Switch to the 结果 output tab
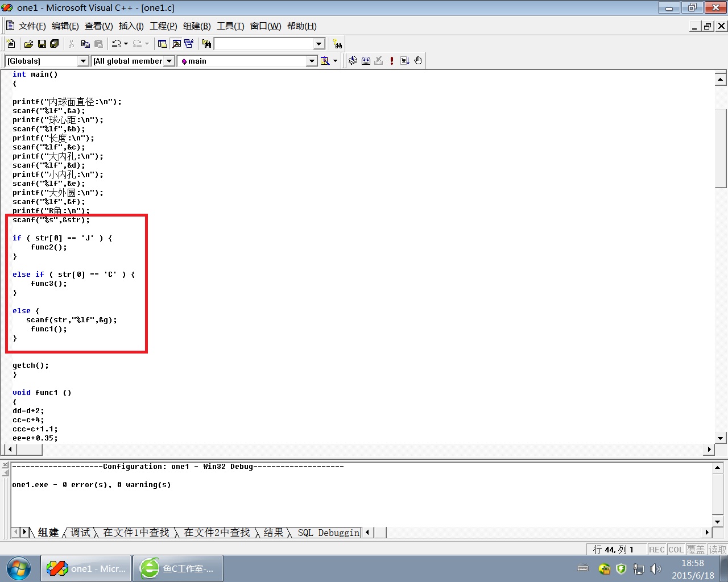728x582 pixels. click(274, 533)
